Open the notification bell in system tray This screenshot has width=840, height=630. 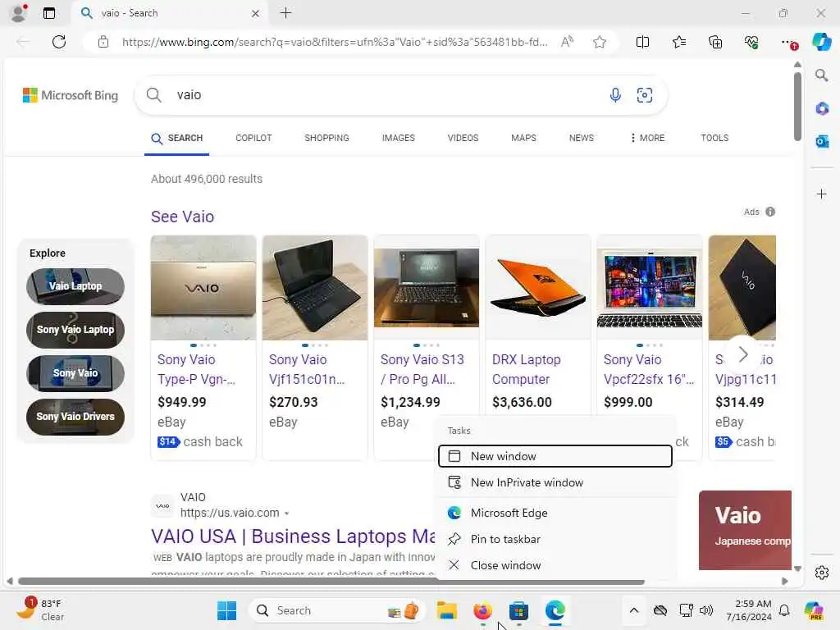(784, 610)
